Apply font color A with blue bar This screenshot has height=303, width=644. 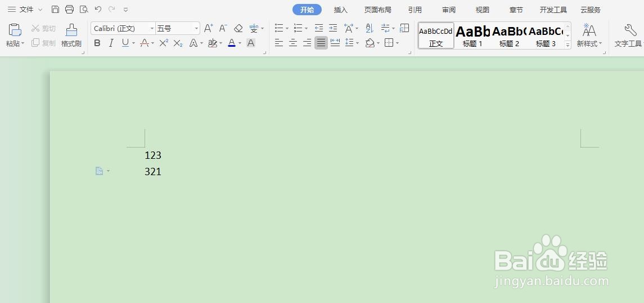click(232, 43)
